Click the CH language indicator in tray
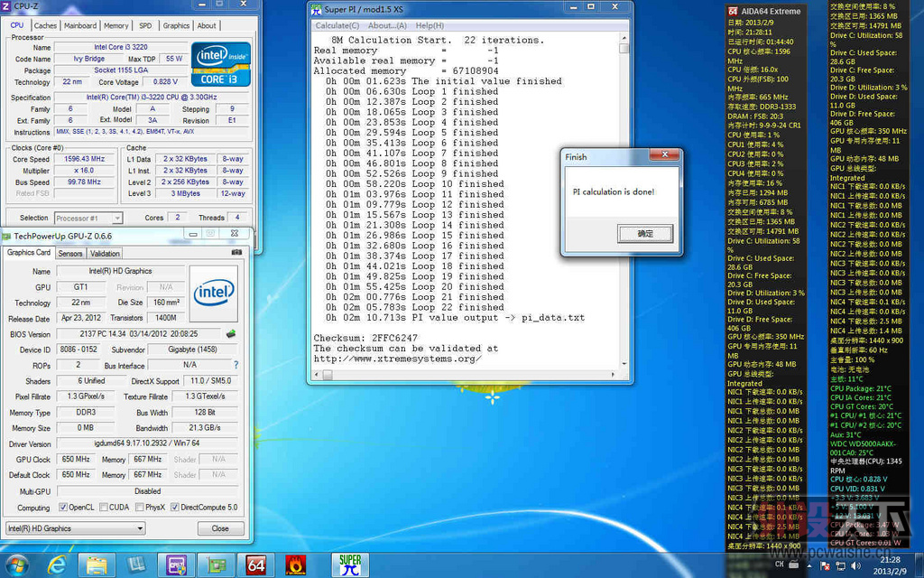 pyautogui.click(x=780, y=564)
